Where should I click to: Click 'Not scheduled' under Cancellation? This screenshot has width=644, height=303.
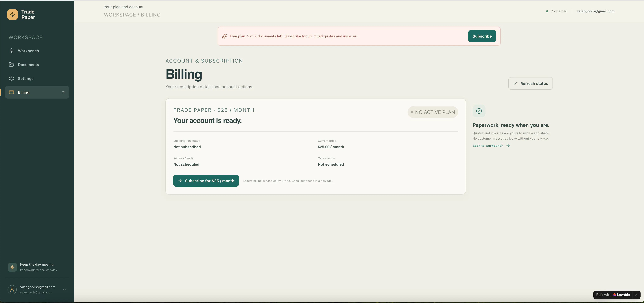[x=331, y=164]
